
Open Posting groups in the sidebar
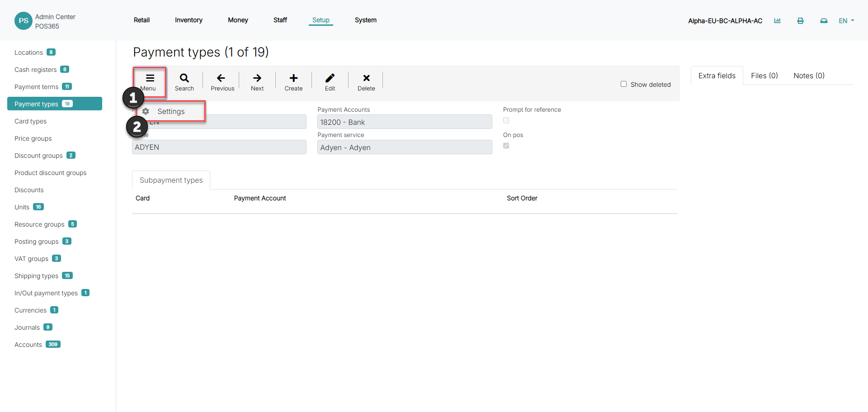tap(37, 242)
